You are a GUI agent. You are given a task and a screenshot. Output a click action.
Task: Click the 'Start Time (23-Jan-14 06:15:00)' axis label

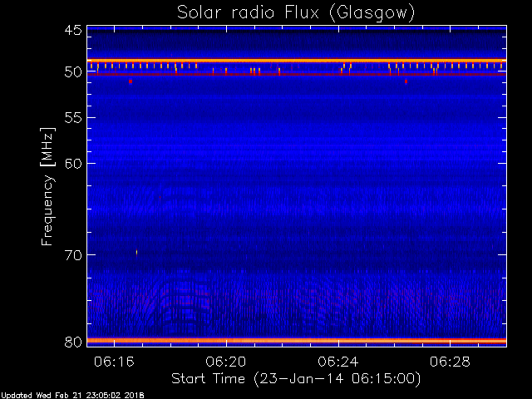(x=296, y=379)
